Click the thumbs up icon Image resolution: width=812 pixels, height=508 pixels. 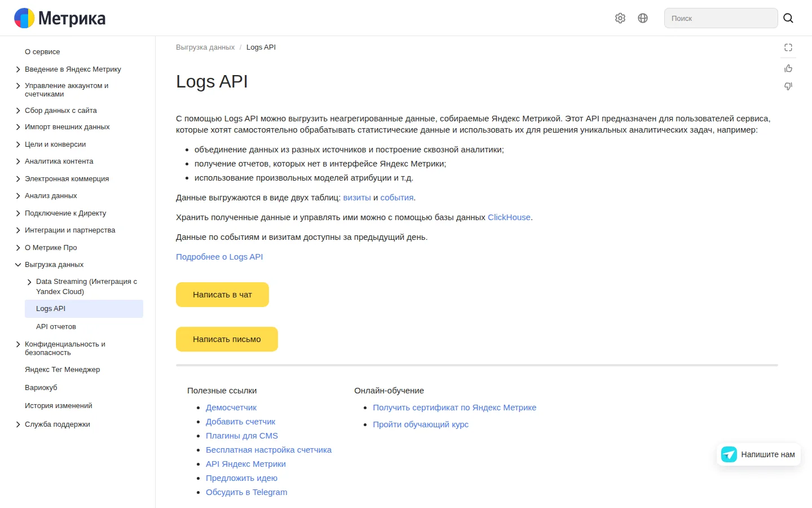pos(788,68)
